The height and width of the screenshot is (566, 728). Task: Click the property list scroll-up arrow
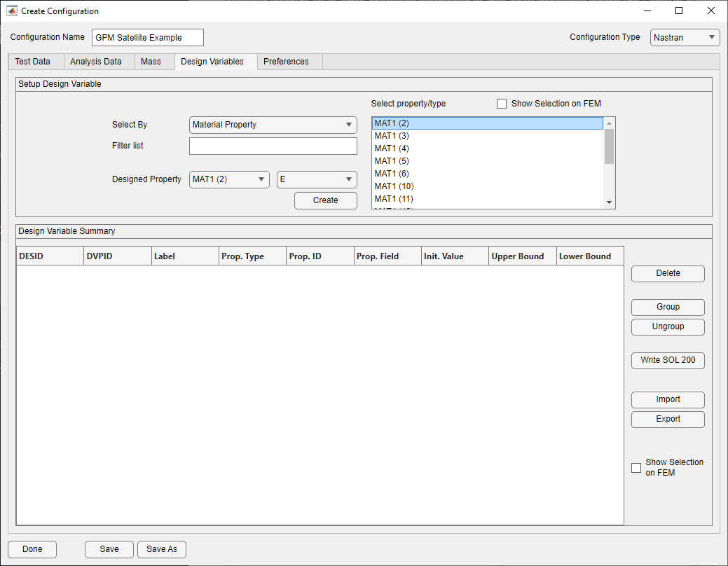coord(609,123)
